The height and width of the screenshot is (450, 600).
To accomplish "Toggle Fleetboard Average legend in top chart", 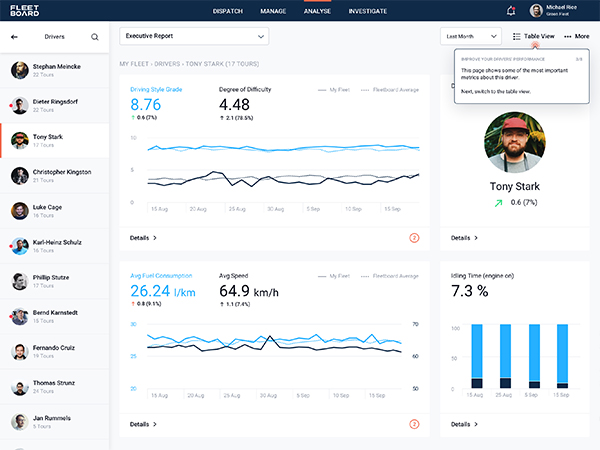I will (x=390, y=90).
